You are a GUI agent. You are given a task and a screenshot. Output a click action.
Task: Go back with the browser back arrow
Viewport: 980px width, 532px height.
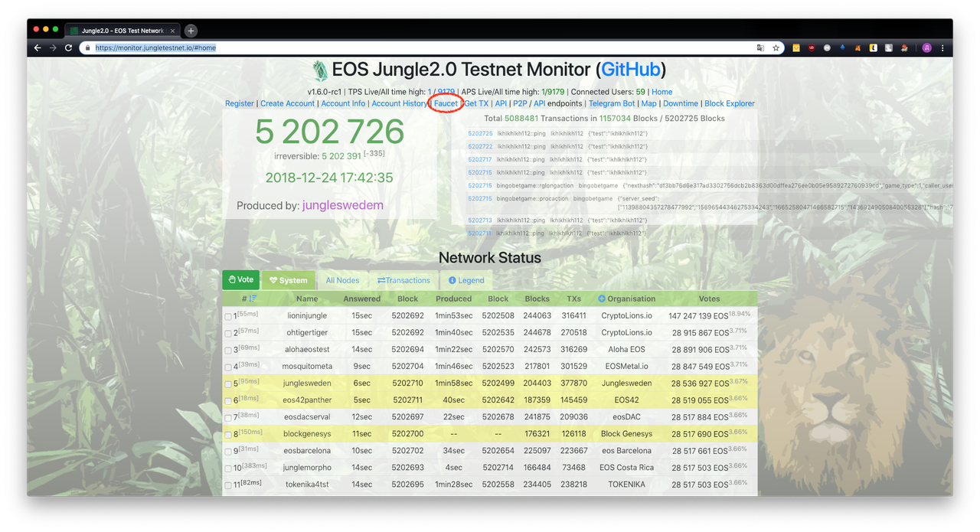coord(37,47)
